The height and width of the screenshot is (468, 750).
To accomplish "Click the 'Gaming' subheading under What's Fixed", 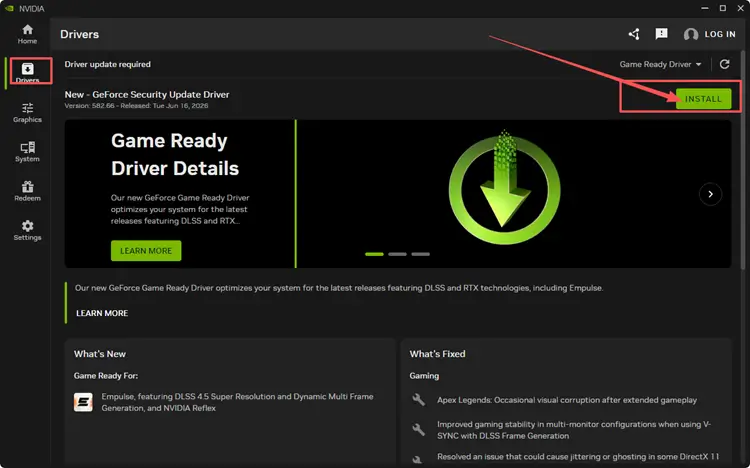I will pos(424,376).
